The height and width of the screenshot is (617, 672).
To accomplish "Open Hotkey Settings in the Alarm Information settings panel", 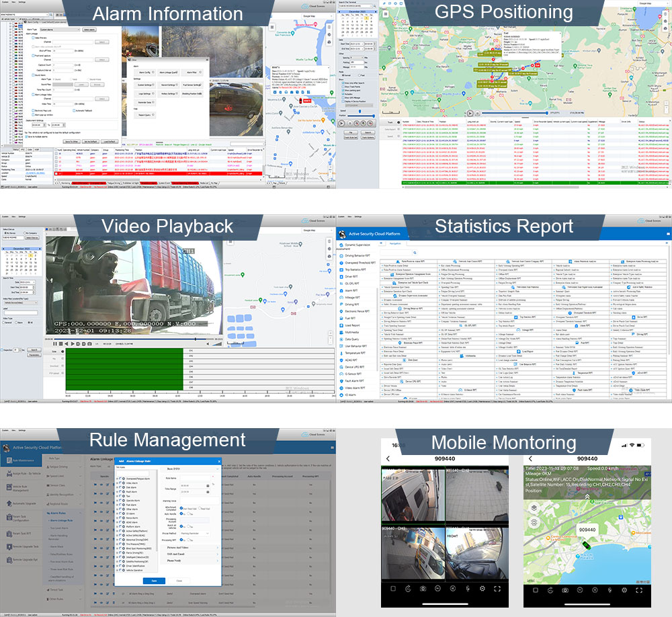I will pyautogui.click(x=169, y=93).
